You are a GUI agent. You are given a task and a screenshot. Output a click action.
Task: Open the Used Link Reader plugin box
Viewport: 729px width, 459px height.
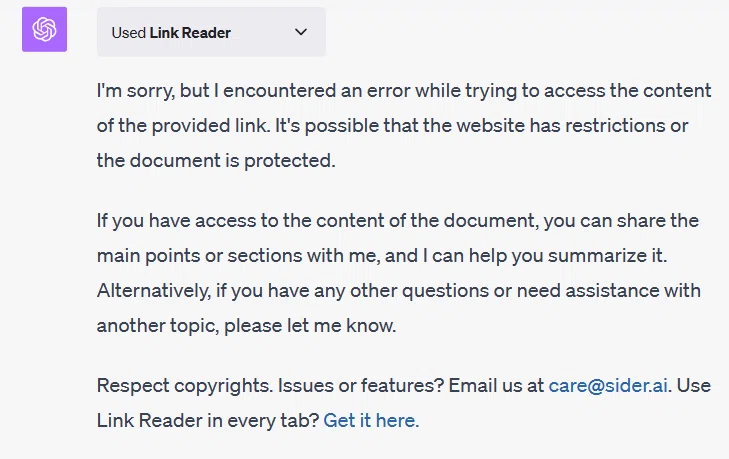[212, 32]
